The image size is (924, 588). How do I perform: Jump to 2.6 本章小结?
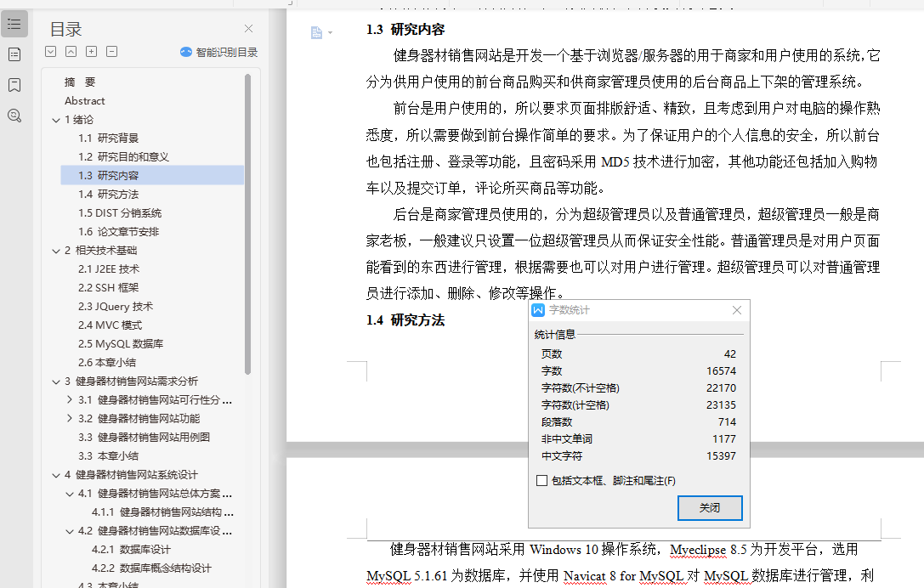pos(106,362)
